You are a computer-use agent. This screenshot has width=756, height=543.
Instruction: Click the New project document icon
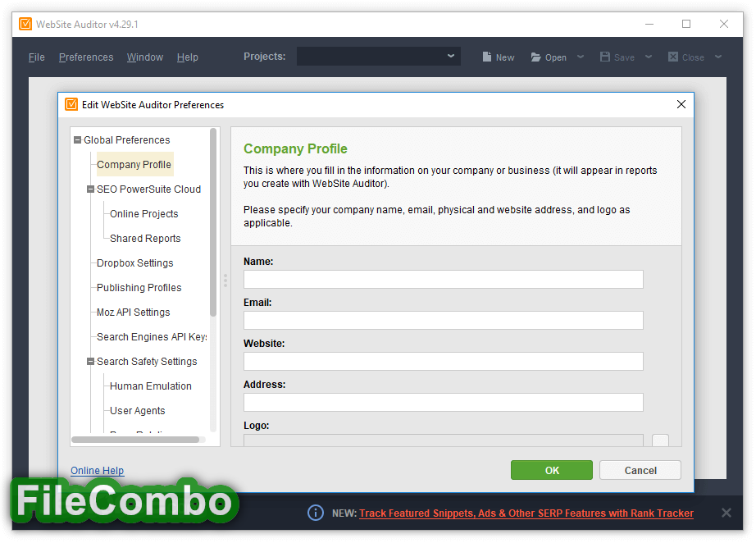point(487,57)
